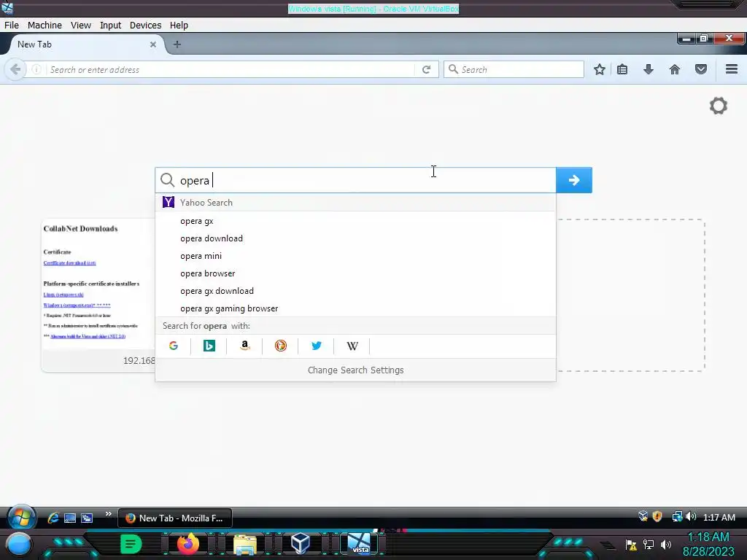Open the CollabNet Downloads tile thumbnail
Image resolution: width=747 pixels, height=560 pixels.
pos(98,295)
